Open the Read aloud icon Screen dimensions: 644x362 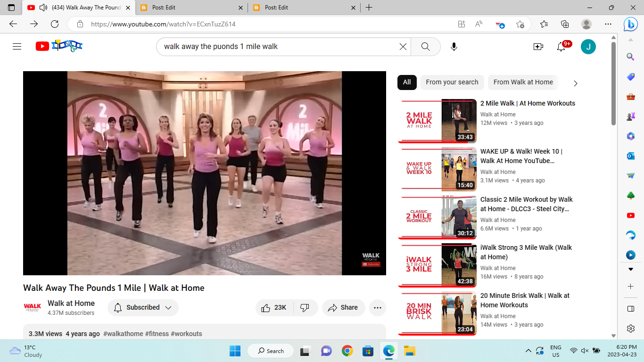479,24
